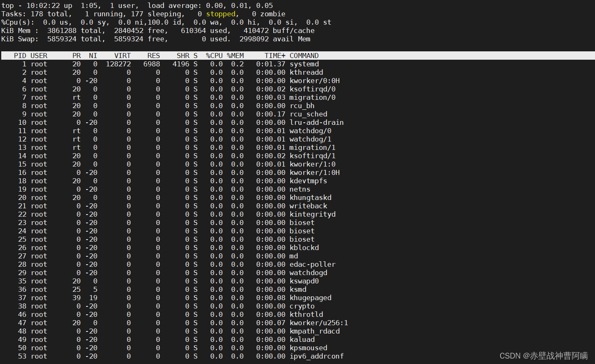The height and width of the screenshot is (364, 595).
Task: Click the watchdog/0 command text
Action: 310,131
